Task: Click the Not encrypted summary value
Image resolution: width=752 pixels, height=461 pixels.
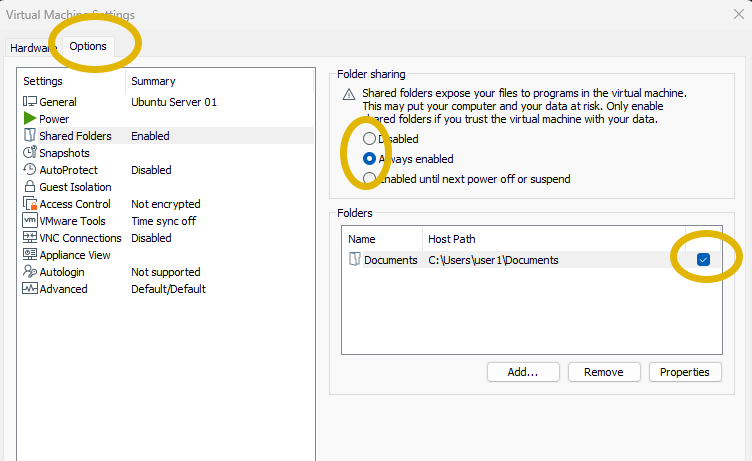Action: click(x=166, y=204)
